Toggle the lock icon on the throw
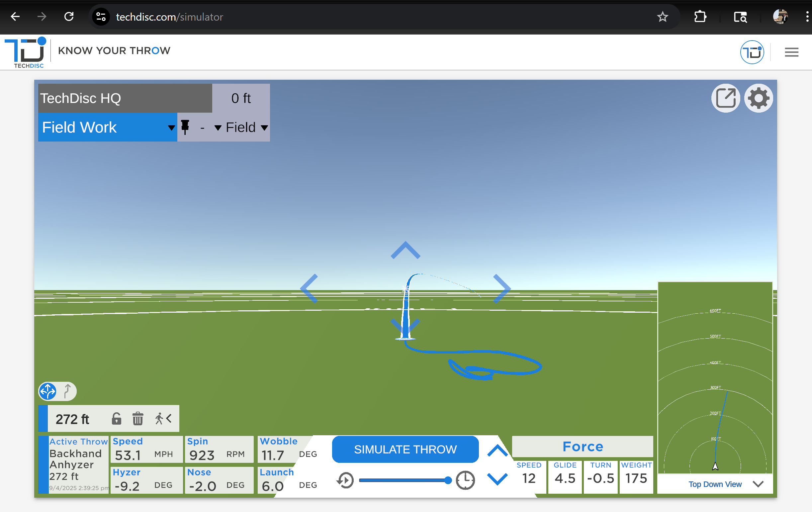 pyautogui.click(x=116, y=419)
